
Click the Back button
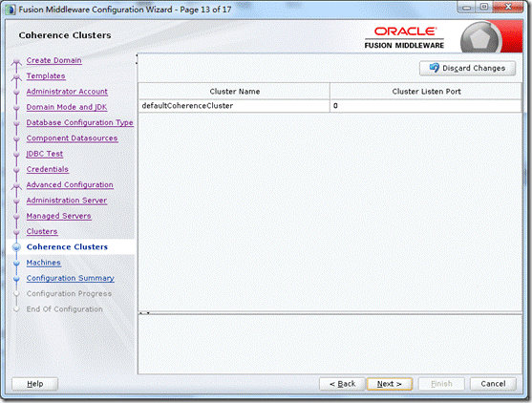click(x=342, y=384)
